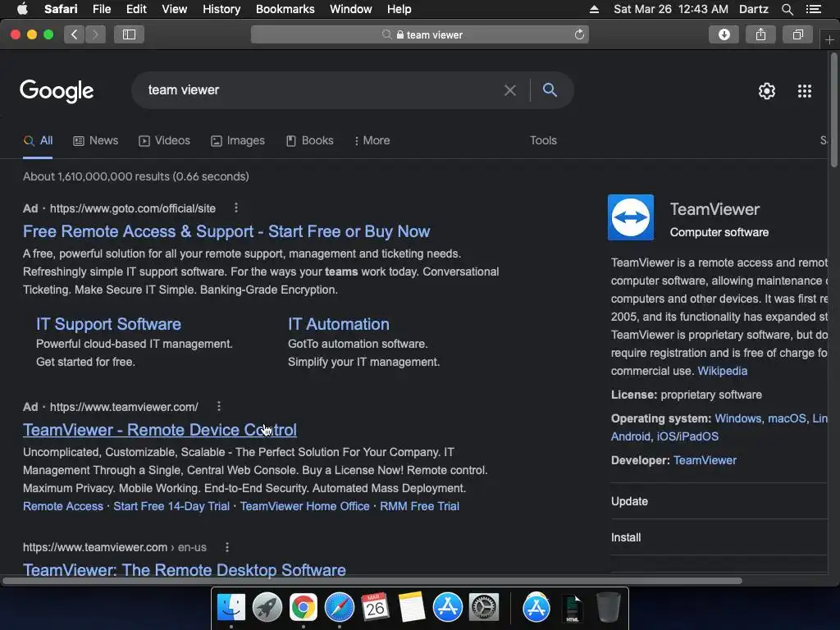Open the Window menu

[350, 9]
